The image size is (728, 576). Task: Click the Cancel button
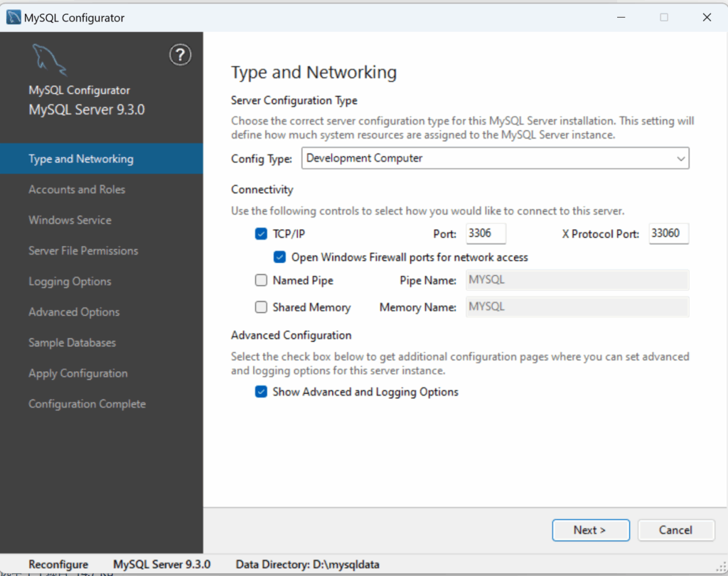point(675,530)
